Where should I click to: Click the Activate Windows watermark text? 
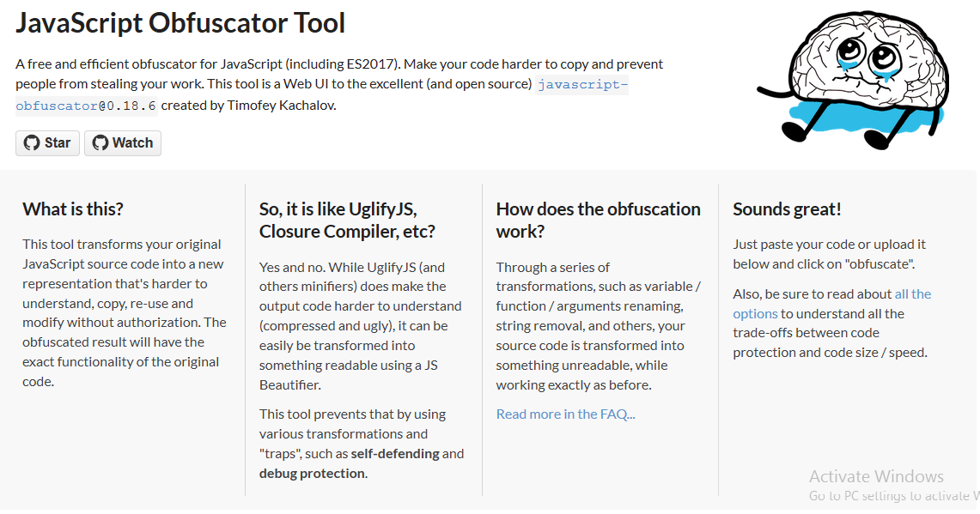[876, 476]
